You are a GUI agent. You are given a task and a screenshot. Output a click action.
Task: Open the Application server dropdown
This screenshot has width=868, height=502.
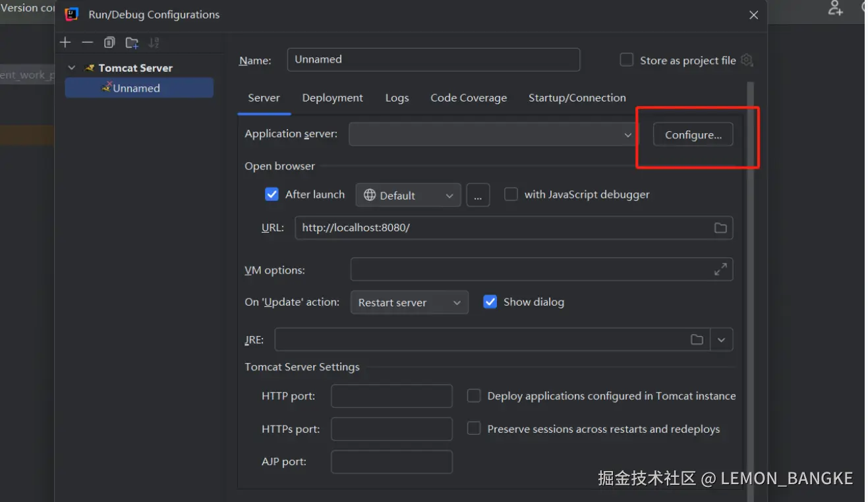click(494, 134)
